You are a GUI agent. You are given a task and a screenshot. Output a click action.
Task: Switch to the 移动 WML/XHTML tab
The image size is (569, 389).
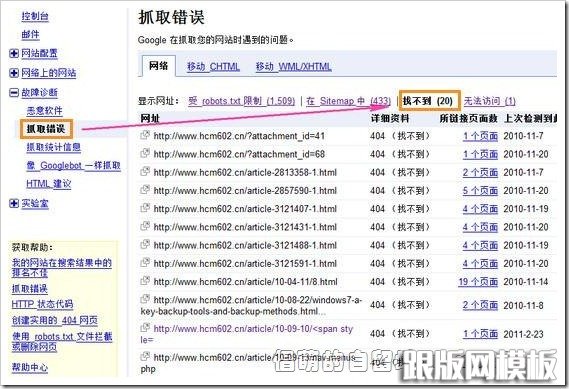(294, 67)
